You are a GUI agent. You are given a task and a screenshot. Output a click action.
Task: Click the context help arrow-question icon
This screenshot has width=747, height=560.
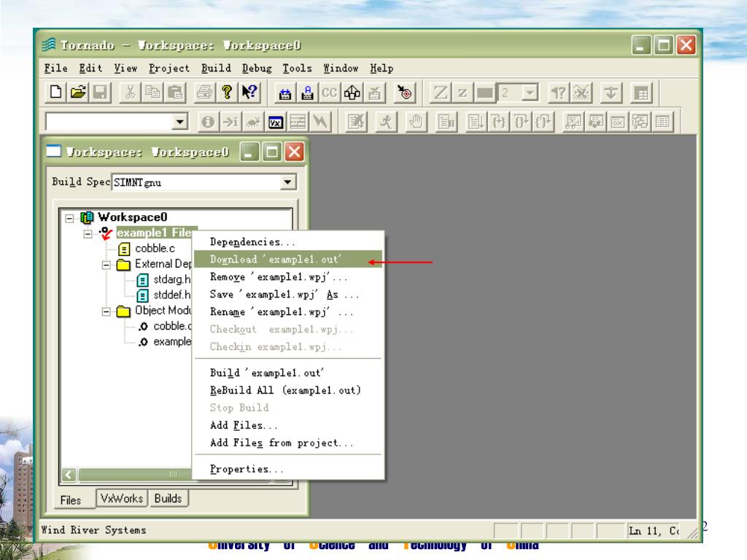(x=249, y=92)
